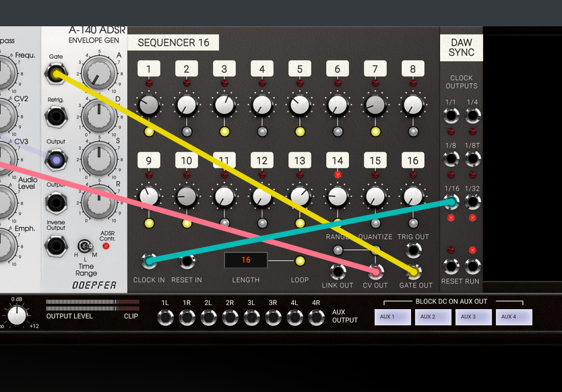Click the 3R aux output jack
The height and width of the screenshot is (392, 562).
(273, 317)
